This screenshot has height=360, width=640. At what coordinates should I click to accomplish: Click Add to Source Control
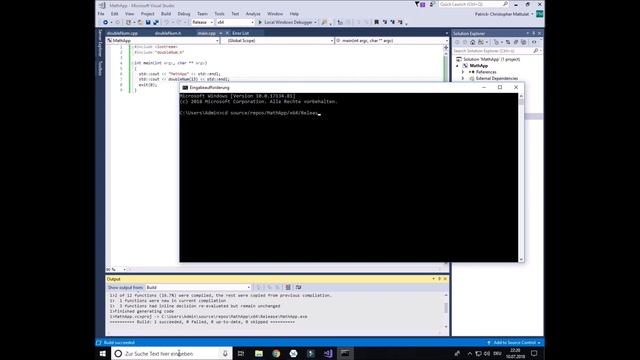point(514,342)
